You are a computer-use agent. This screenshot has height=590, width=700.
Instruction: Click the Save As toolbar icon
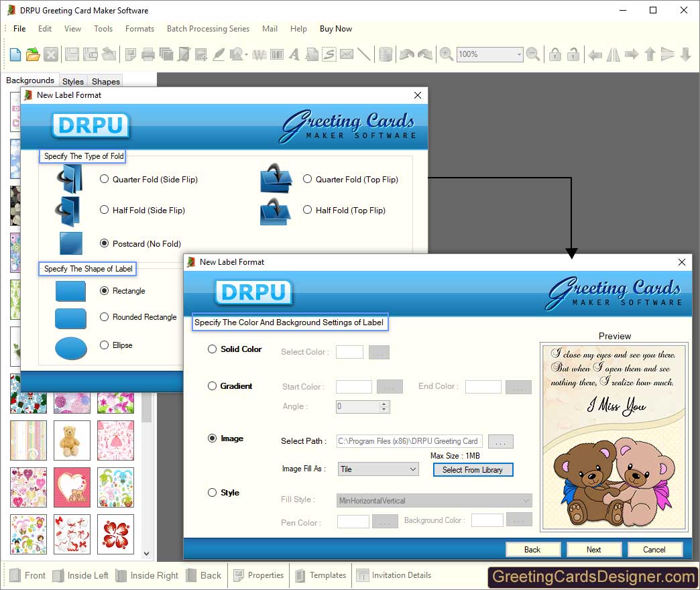(x=90, y=54)
